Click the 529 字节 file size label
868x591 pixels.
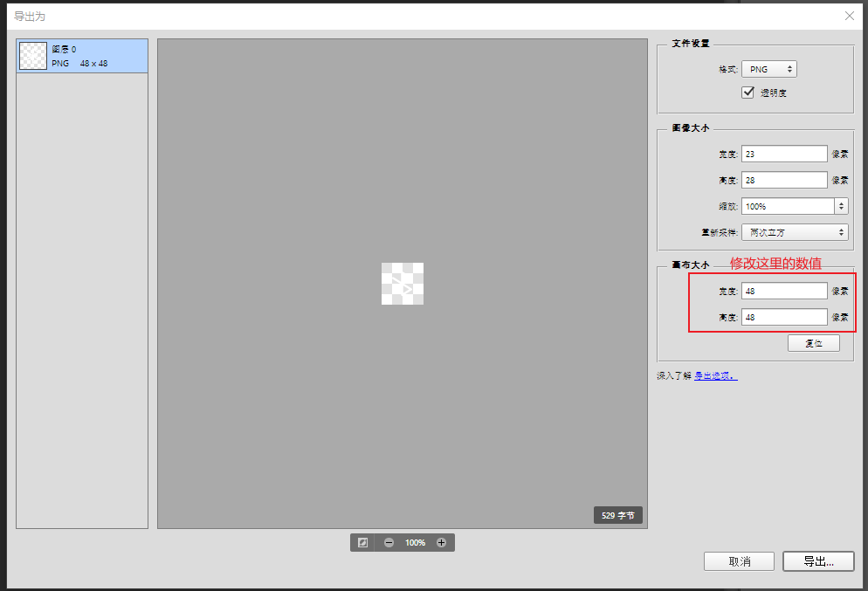pos(617,515)
